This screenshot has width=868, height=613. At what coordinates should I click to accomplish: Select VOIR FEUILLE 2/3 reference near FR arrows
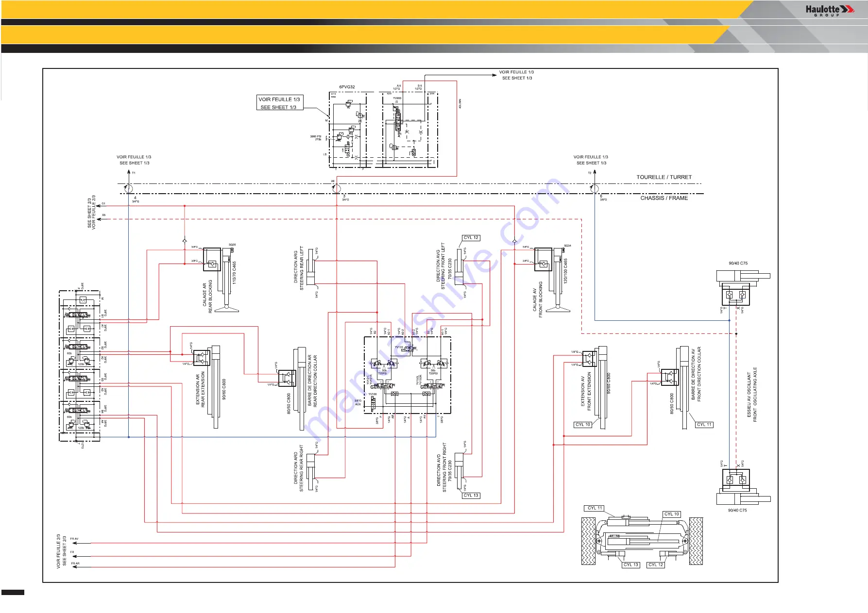[x=59, y=551]
